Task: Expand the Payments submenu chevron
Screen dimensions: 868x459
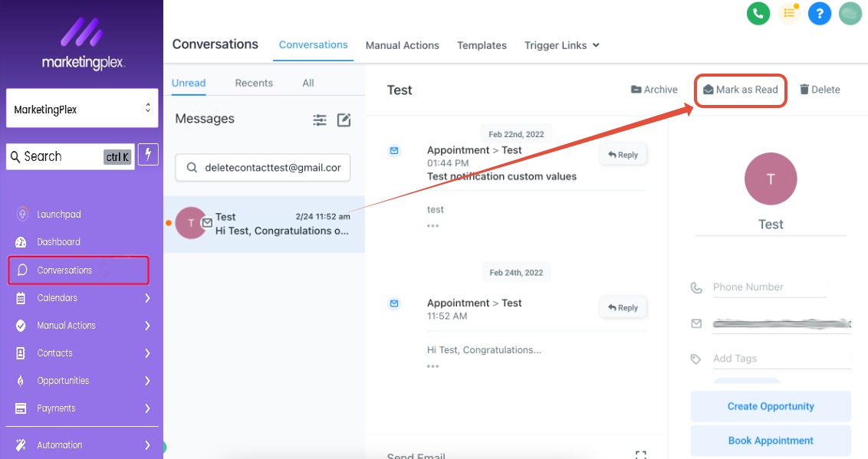Action: pos(147,408)
